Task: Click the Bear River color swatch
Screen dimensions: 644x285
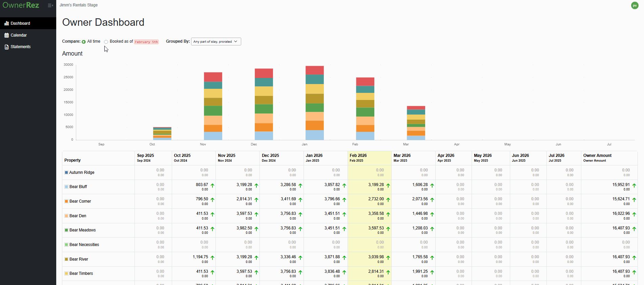Action: 66,259
